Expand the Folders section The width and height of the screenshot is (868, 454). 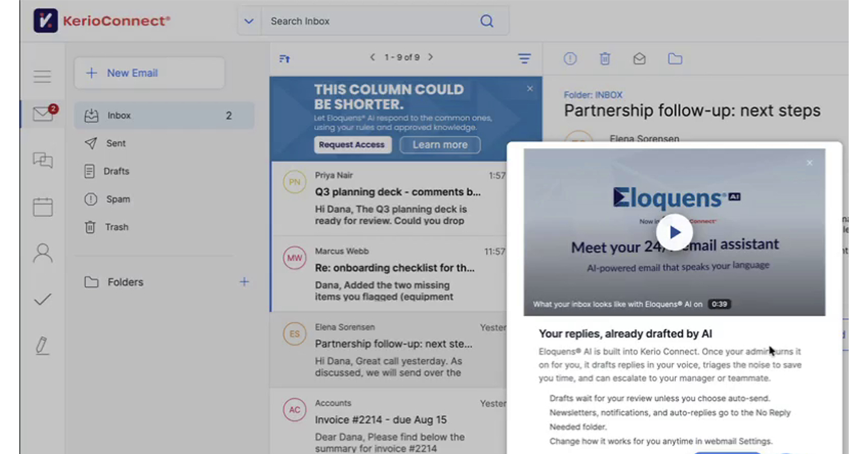[115, 282]
